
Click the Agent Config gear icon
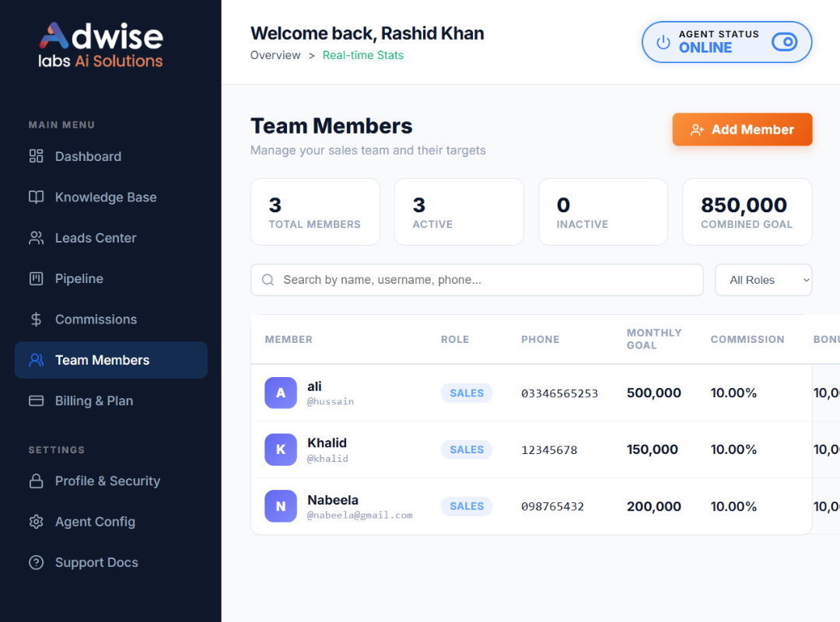pyautogui.click(x=36, y=521)
